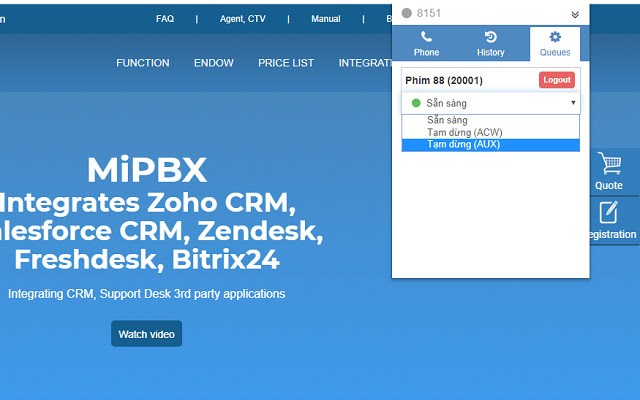Screen dimensions: 640x400
Task: Click the extension number 8151
Action: pos(429,13)
